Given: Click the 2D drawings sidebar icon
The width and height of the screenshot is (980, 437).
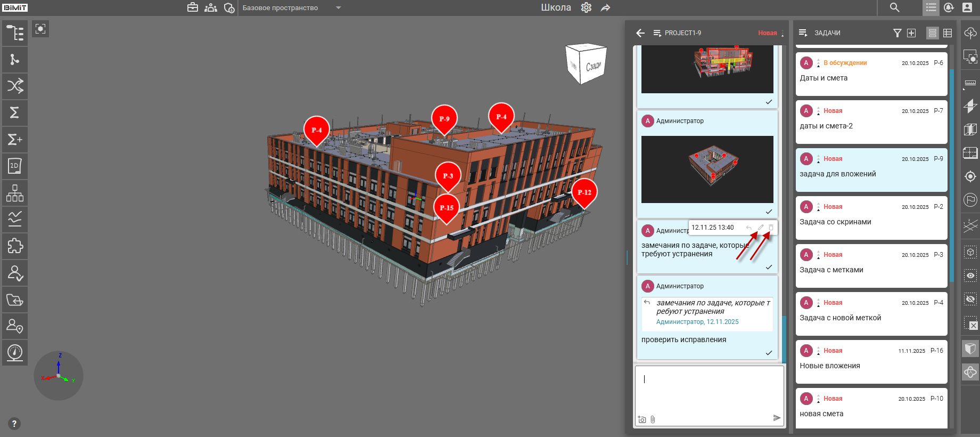Looking at the screenshot, I should [x=15, y=166].
